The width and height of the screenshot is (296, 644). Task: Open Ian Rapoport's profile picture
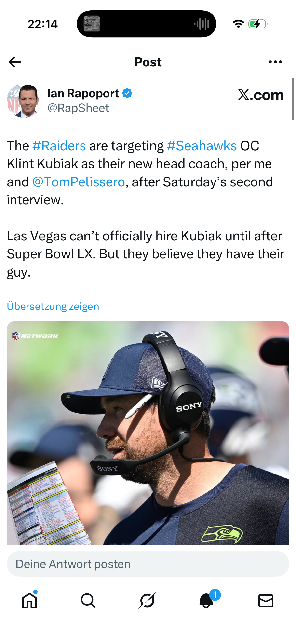[x=24, y=100]
